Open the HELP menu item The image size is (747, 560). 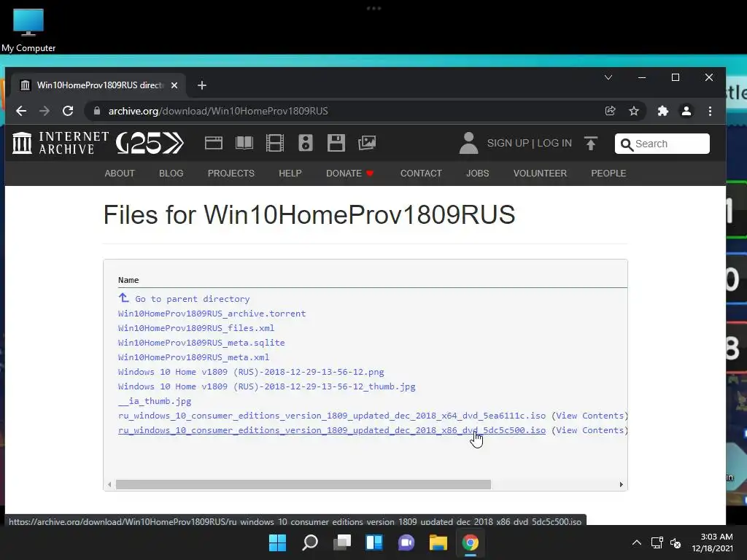pyautogui.click(x=290, y=174)
